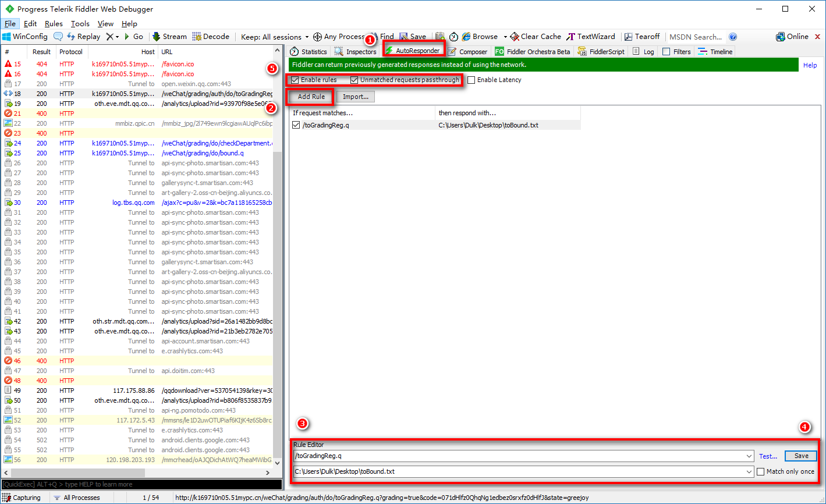Click the timer stopwatch toolbar icon
Image resolution: width=826 pixels, height=504 pixels.
(x=453, y=37)
